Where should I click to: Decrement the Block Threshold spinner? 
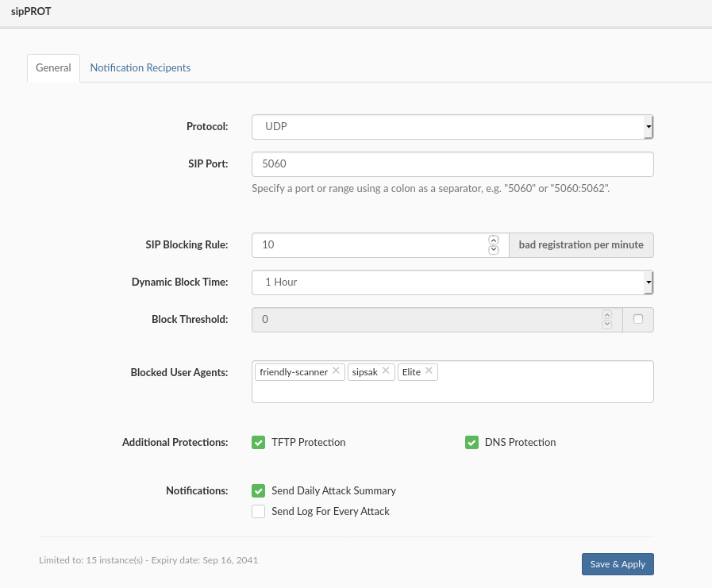(607, 325)
